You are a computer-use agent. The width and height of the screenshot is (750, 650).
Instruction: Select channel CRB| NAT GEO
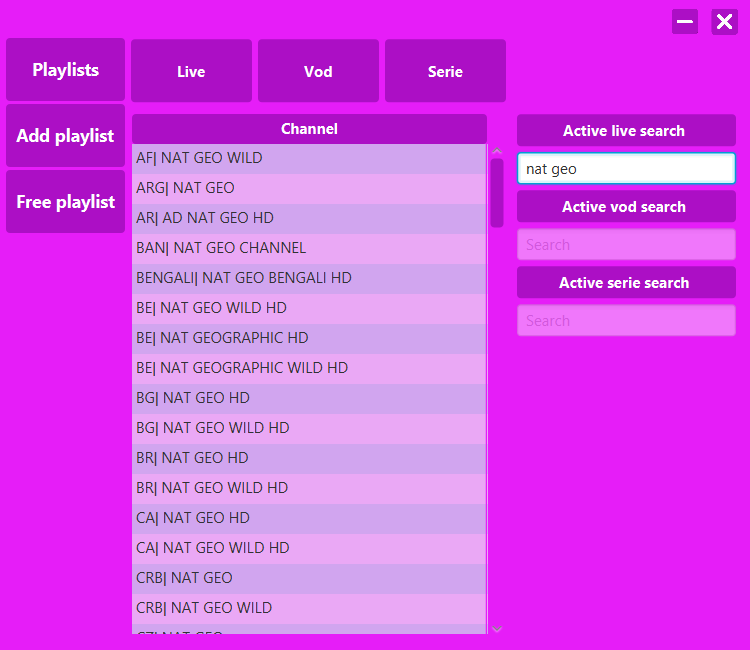point(309,579)
